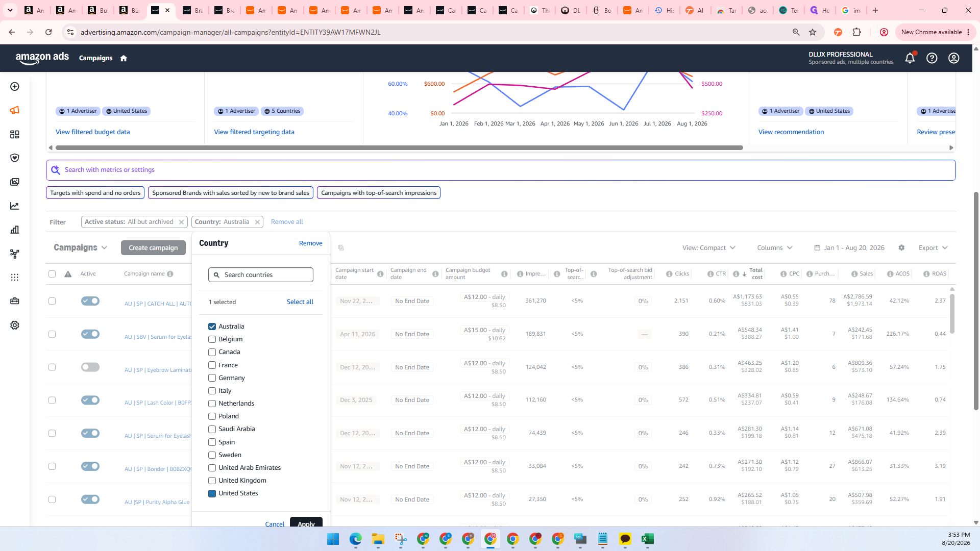Click the warning triangle column header icon

point(68,274)
